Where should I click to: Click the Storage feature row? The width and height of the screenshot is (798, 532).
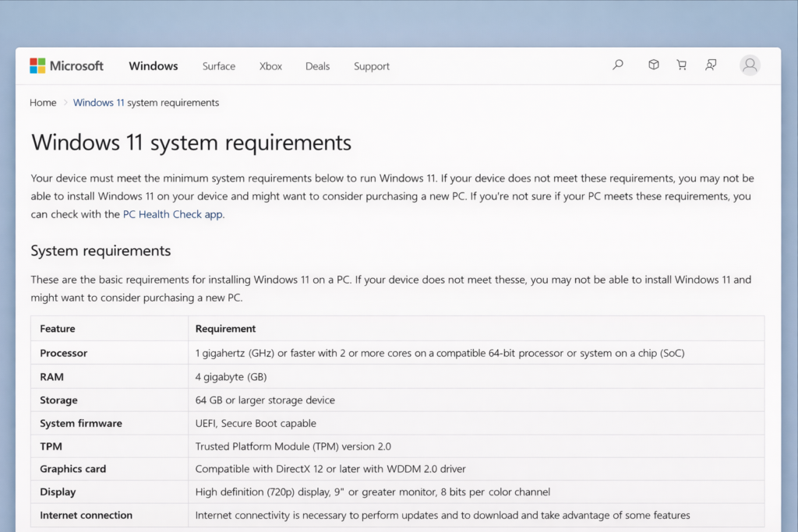[58, 400]
